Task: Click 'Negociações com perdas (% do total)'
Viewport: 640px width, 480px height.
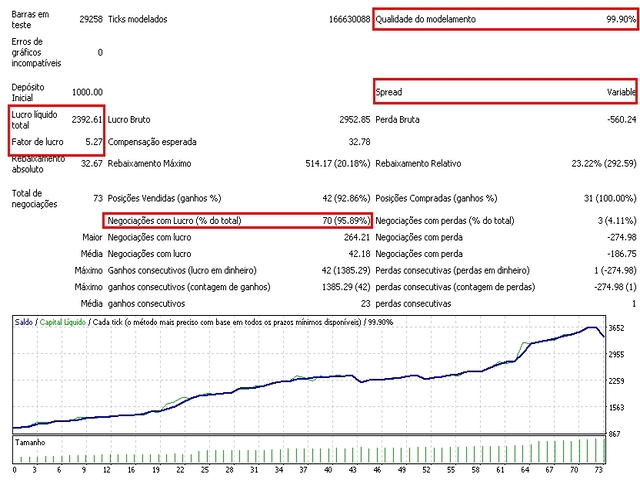Action: tap(444, 221)
